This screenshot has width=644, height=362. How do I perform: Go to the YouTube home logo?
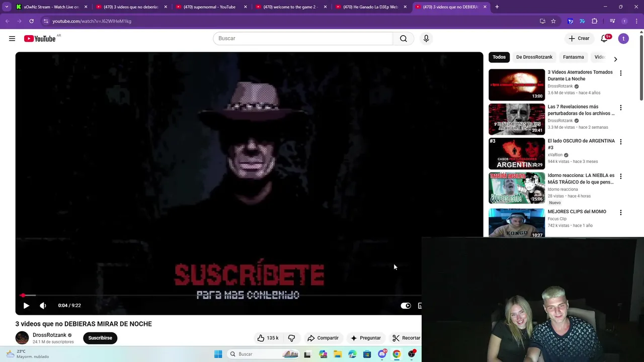point(40,39)
